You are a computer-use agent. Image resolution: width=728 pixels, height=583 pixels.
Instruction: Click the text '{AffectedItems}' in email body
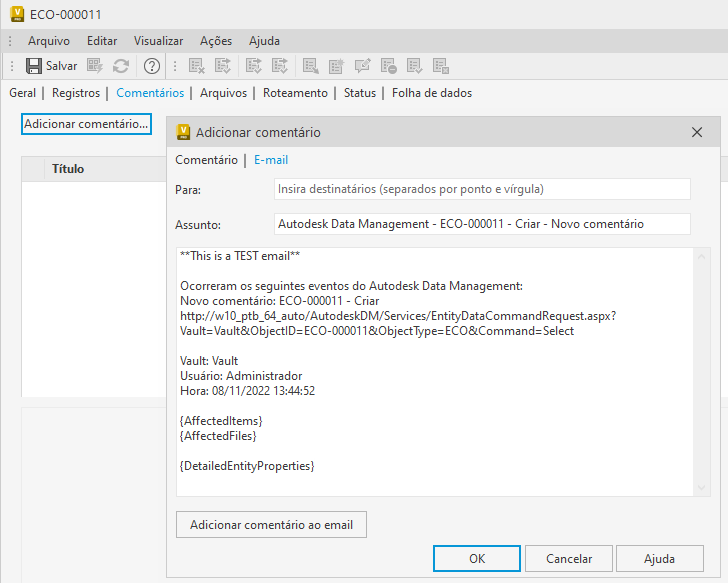(221, 421)
